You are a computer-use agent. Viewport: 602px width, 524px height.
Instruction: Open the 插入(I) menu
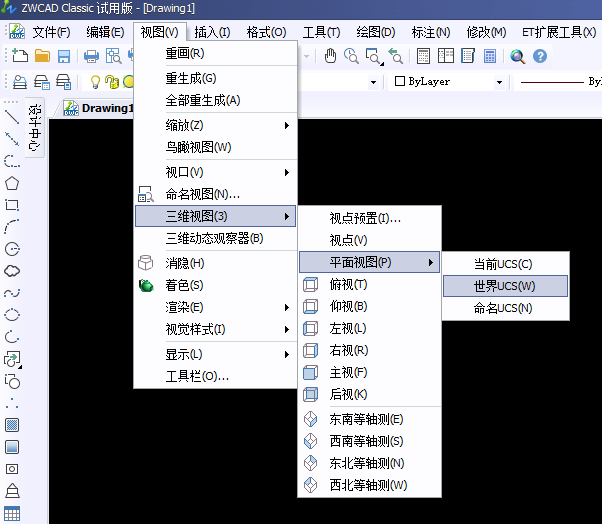point(212,32)
